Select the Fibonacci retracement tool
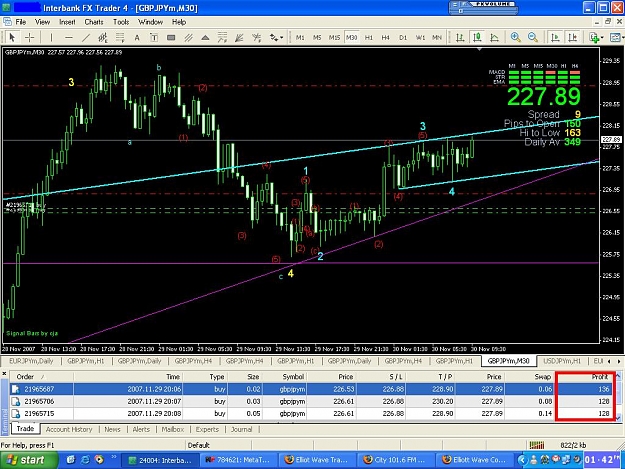This screenshot has width=625, height=469. pos(120,37)
